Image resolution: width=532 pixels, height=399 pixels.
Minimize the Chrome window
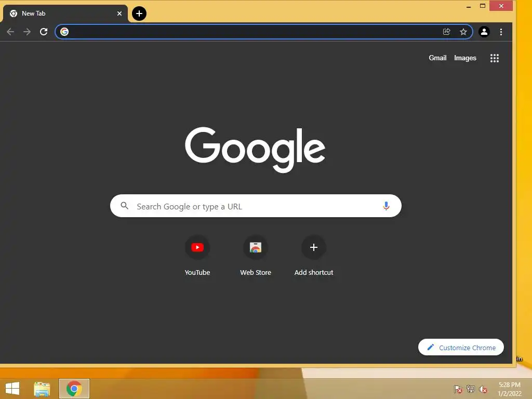(x=469, y=6)
